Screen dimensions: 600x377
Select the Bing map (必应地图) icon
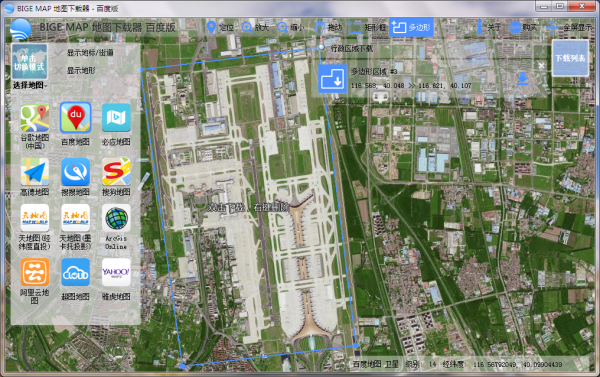[116, 118]
